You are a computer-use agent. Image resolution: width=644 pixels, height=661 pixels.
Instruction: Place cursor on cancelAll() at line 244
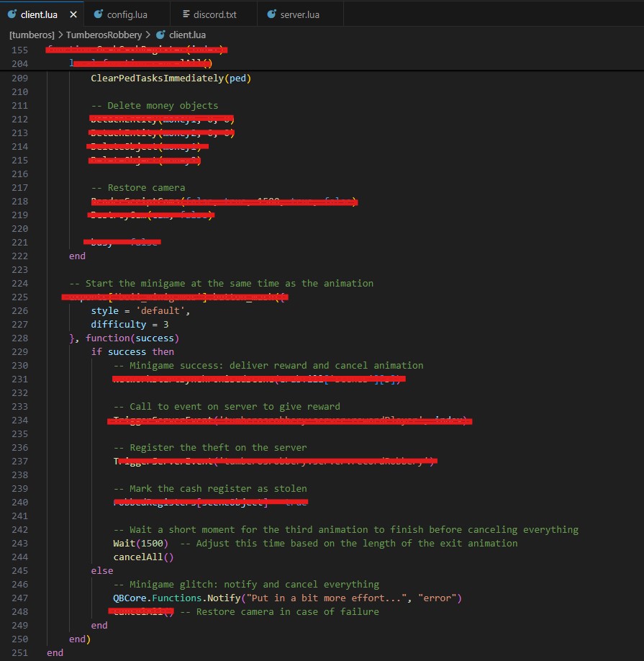tap(143, 557)
